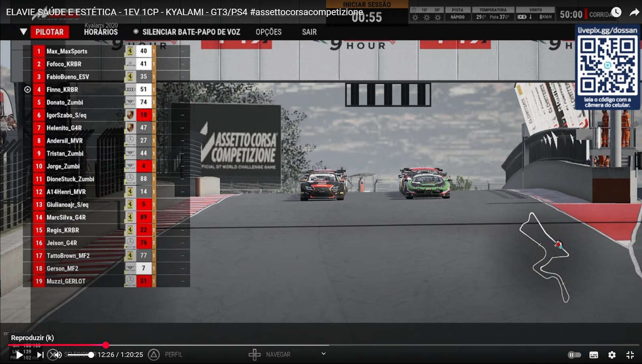The width and height of the screenshot is (642, 364).
Task: Click the d-pad NAVEGAR icon
Action: click(x=254, y=354)
